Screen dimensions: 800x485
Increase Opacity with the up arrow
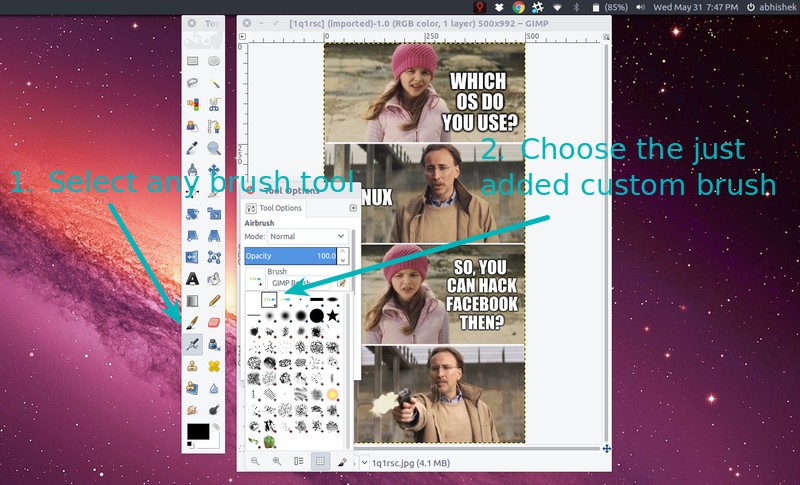tap(343, 252)
